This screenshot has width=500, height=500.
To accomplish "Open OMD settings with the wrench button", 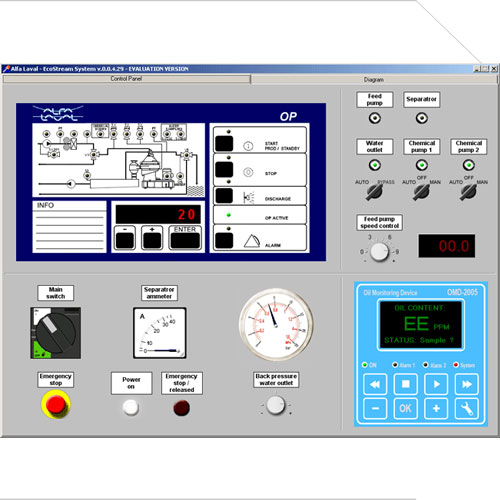I will (467, 408).
